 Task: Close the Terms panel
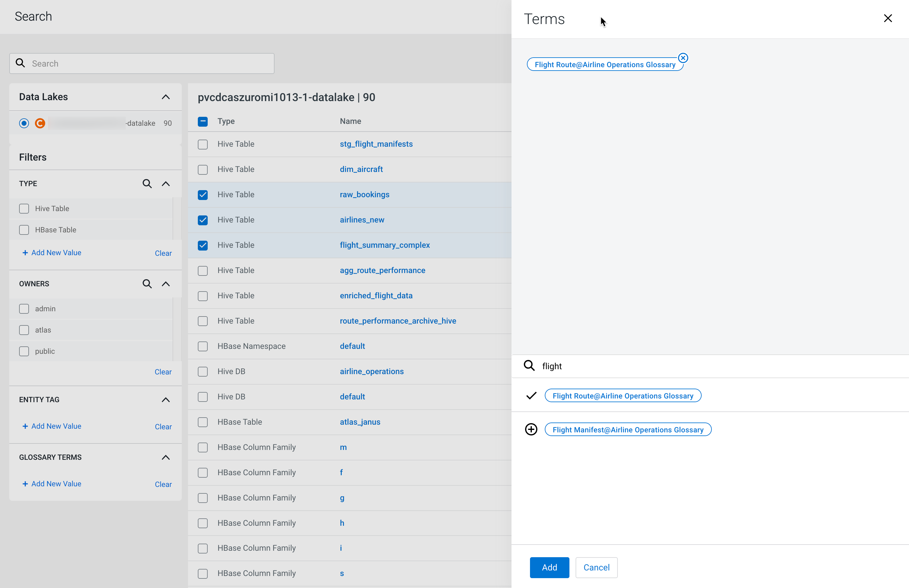tap(888, 18)
